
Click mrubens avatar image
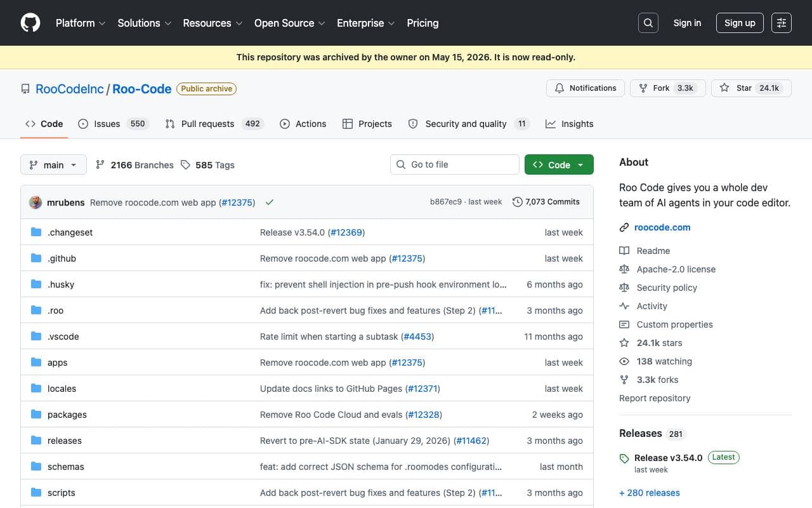pyautogui.click(x=36, y=203)
